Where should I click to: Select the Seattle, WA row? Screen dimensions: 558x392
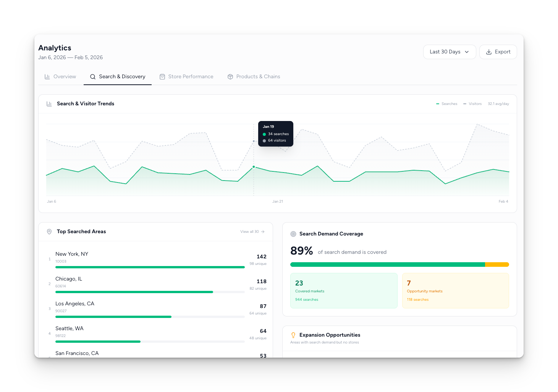pos(156,334)
